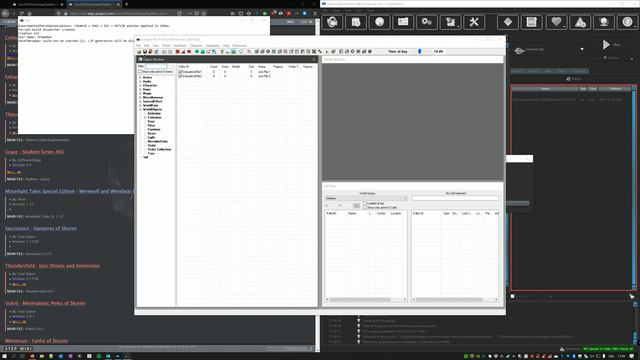Image resolution: width=640 pixels, height=360 pixels.
Task: Open Tools puzzle icon in Mod Organizer
Action: [450, 22]
